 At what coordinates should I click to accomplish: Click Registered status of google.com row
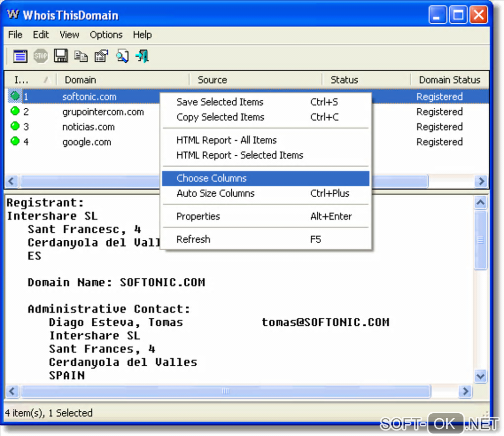point(439,142)
